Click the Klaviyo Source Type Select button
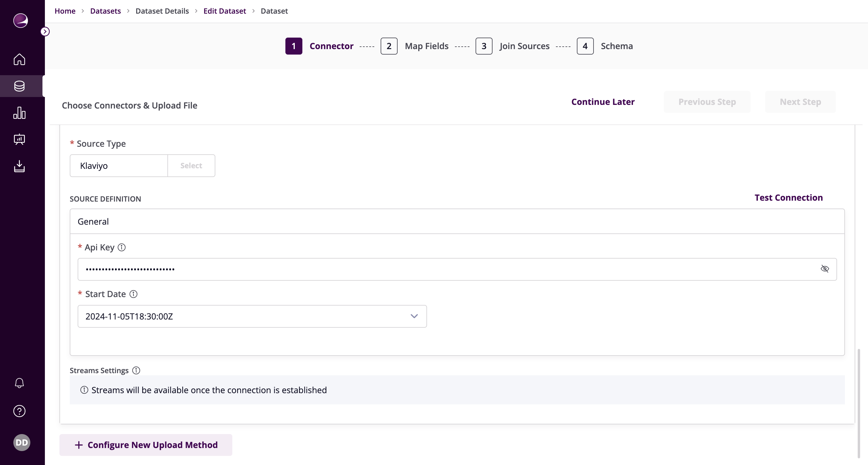This screenshot has height=465, width=868. tap(191, 166)
